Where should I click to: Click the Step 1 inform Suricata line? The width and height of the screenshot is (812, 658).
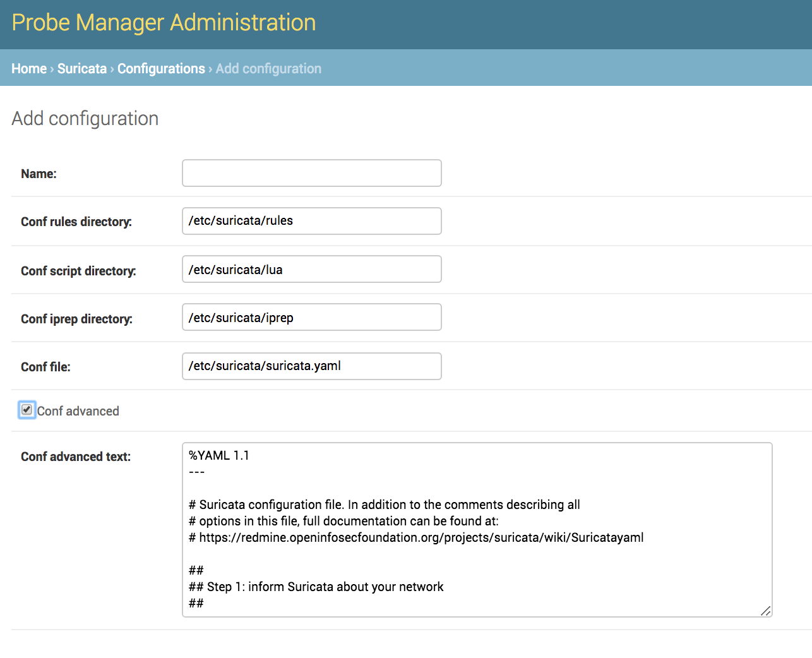[x=316, y=587]
